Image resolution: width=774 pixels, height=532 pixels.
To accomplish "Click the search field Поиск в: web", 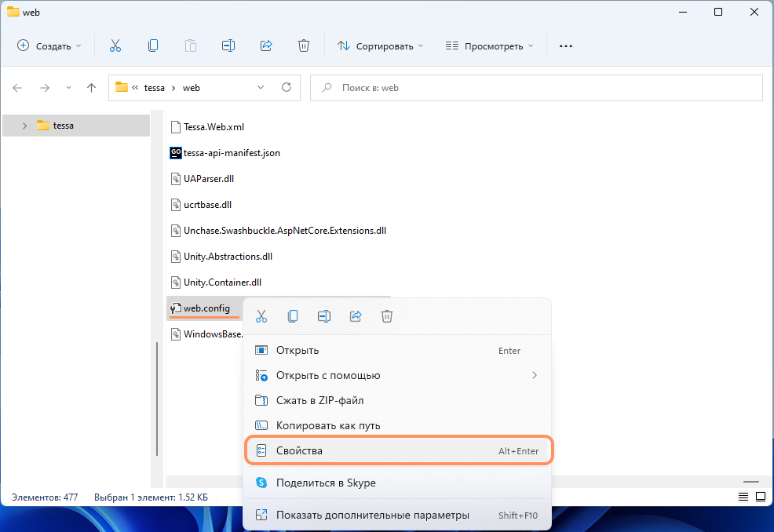I will pyautogui.click(x=542, y=88).
